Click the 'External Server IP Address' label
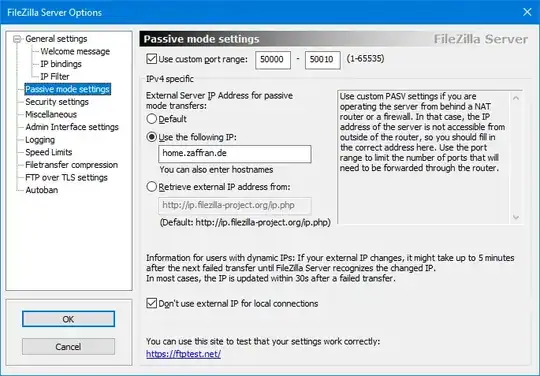Viewport: 540px width, 376px height. point(219,101)
